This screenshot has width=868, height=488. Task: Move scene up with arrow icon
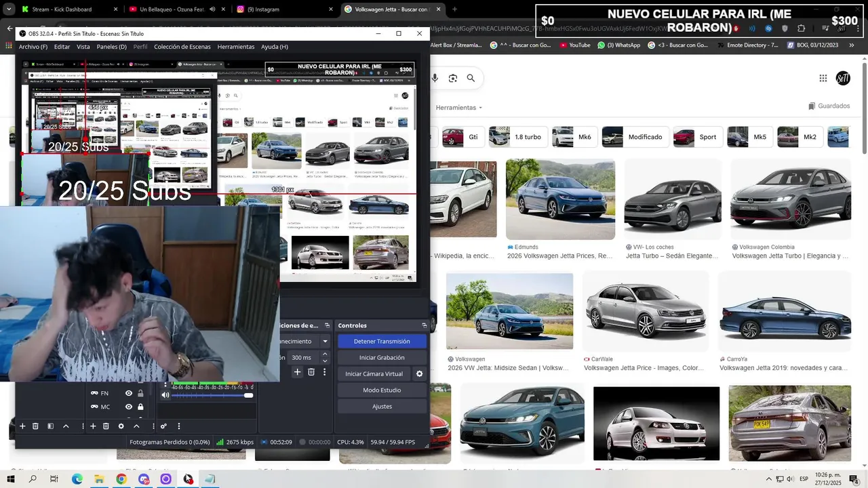click(66, 426)
